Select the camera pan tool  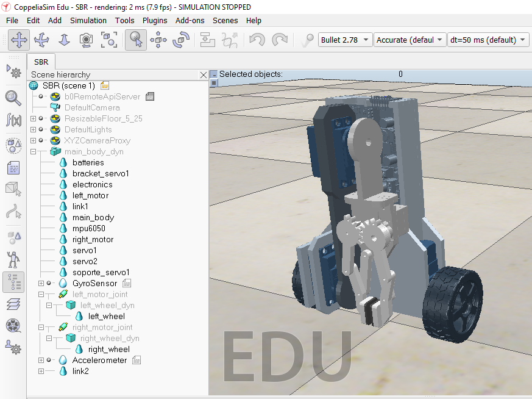tap(19, 40)
